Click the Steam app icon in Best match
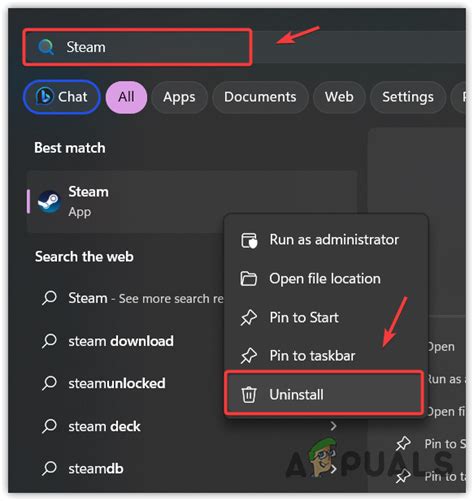The image size is (474, 501). (x=49, y=202)
